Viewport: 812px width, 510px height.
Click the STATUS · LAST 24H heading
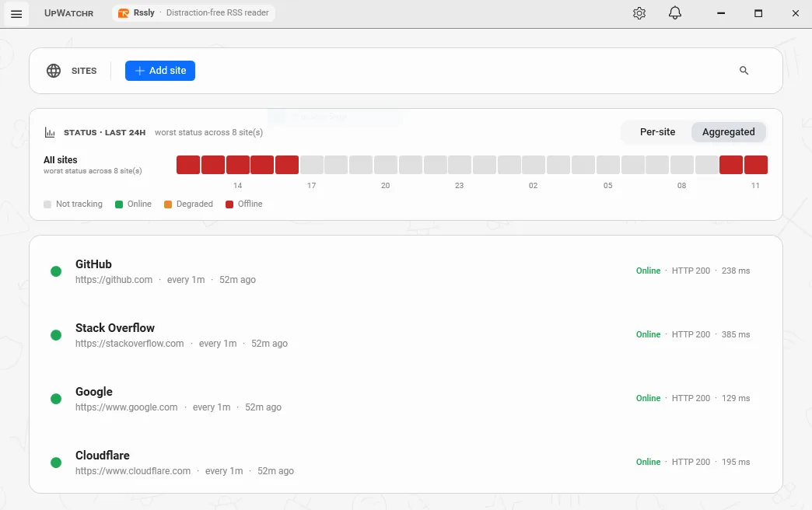pyautogui.click(x=104, y=132)
